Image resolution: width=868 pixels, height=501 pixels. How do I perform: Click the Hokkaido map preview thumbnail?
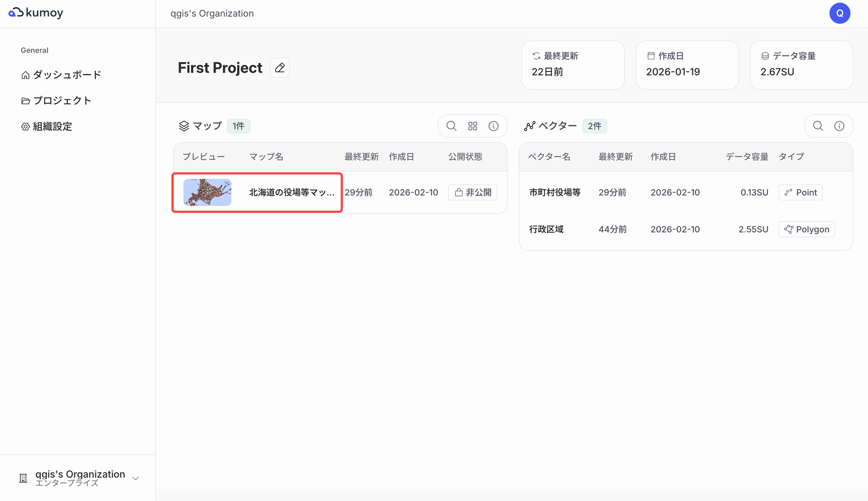coord(207,192)
